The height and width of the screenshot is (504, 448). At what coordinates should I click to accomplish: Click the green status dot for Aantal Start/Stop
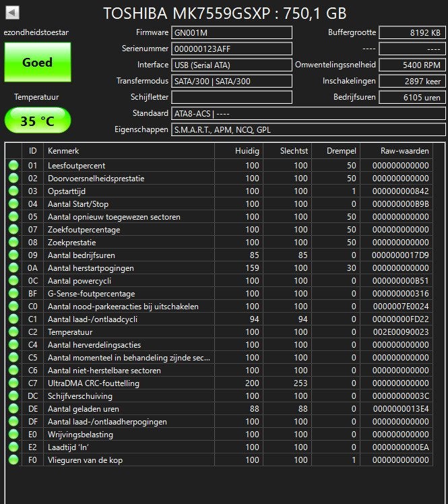13,203
